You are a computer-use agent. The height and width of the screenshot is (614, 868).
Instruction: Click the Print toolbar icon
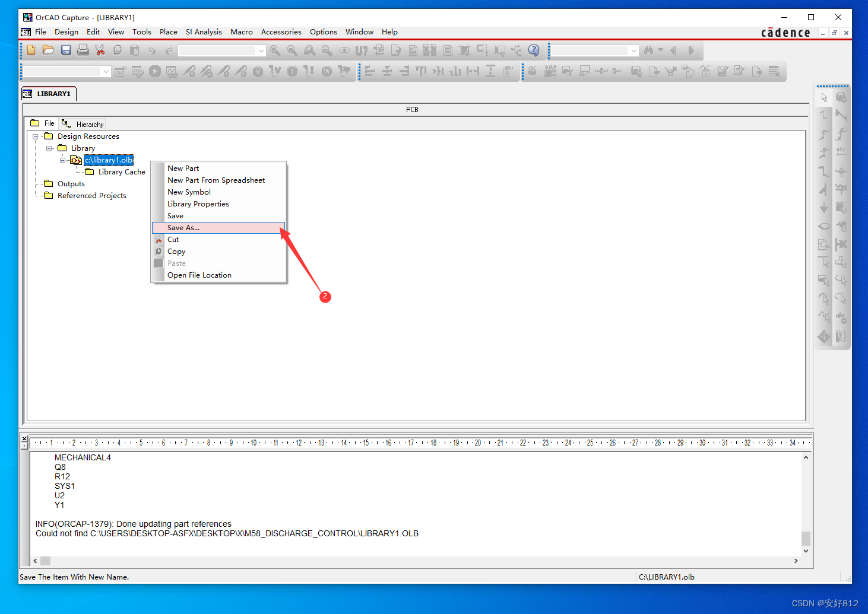(83, 50)
